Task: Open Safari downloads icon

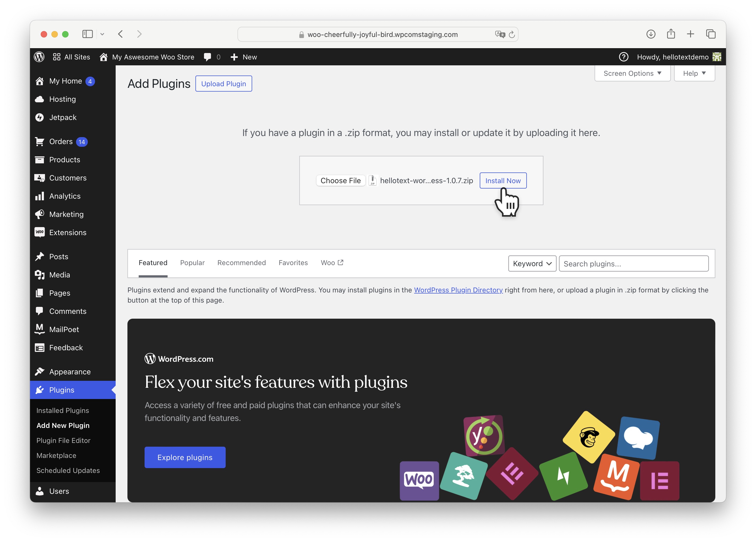Action: click(x=651, y=34)
